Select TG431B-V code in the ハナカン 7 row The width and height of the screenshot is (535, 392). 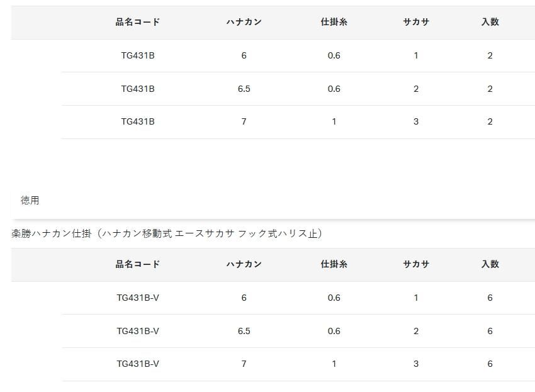[138, 364]
